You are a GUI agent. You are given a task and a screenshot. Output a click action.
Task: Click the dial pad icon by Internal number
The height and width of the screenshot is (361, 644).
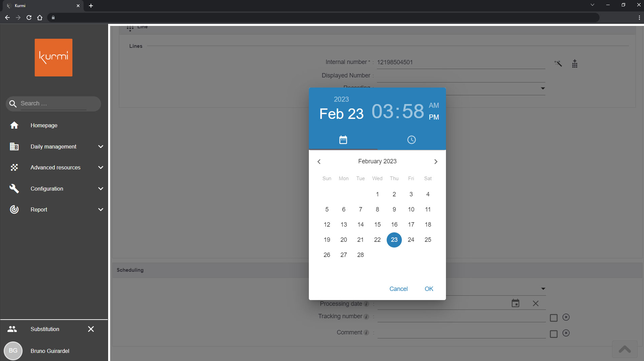point(575,64)
